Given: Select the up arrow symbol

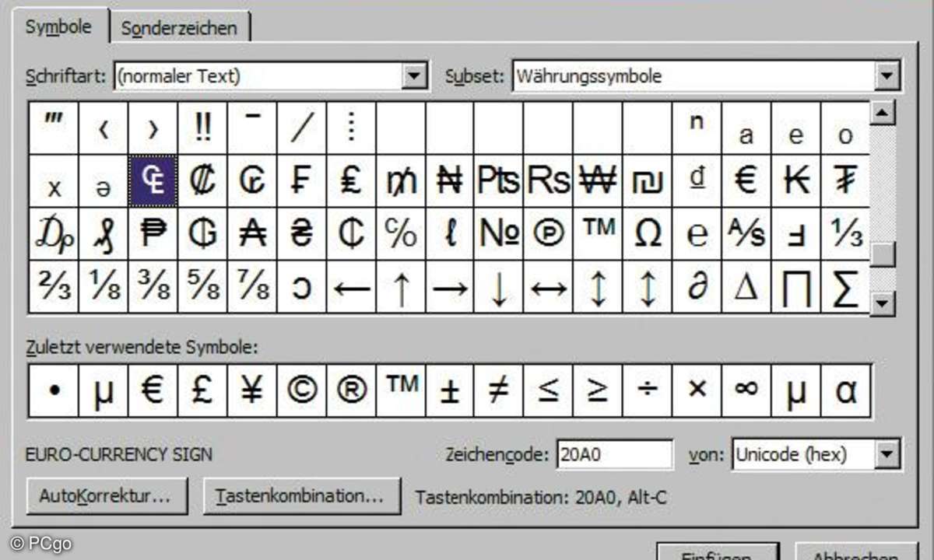Looking at the screenshot, I should (x=401, y=287).
